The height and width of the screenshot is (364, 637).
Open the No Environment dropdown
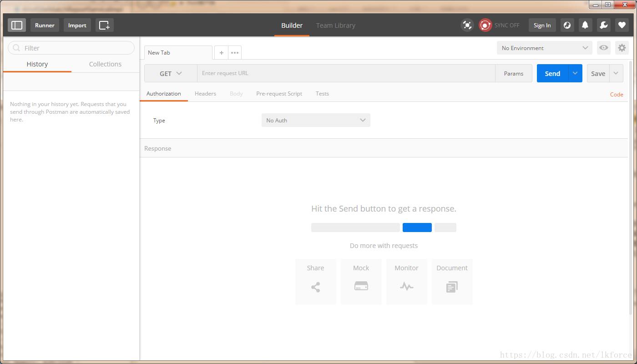pyautogui.click(x=545, y=48)
